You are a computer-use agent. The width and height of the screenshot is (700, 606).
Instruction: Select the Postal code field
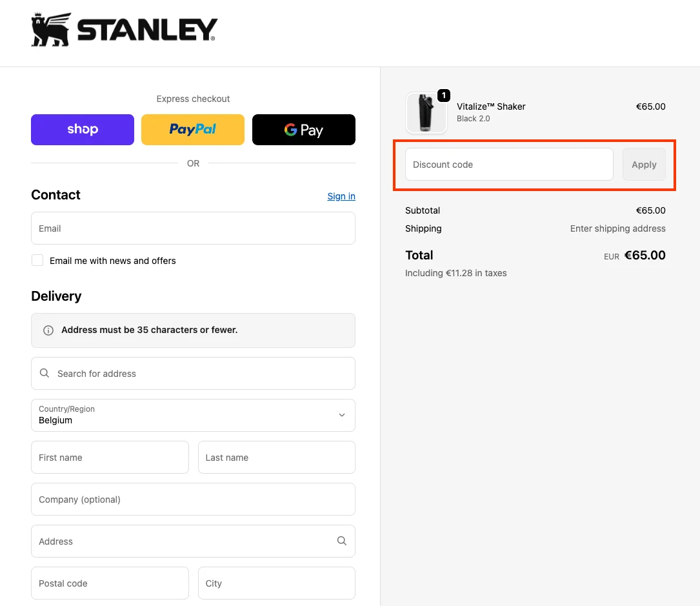tap(110, 583)
